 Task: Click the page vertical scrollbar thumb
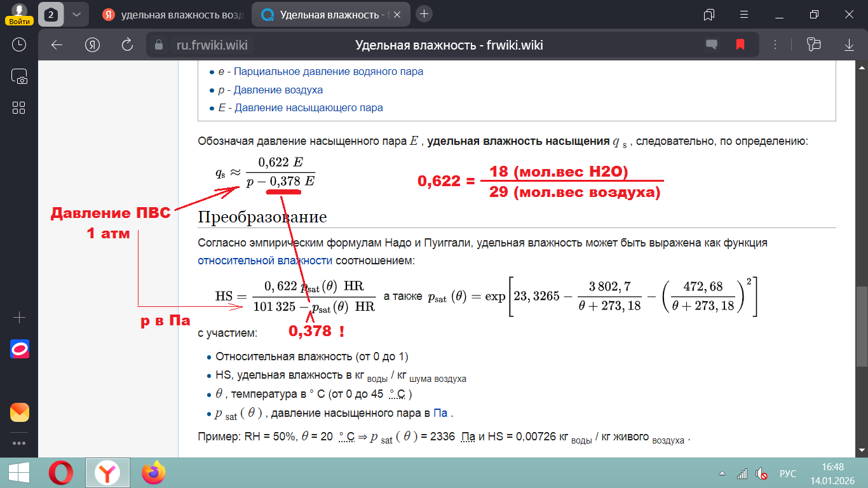tap(862, 324)
